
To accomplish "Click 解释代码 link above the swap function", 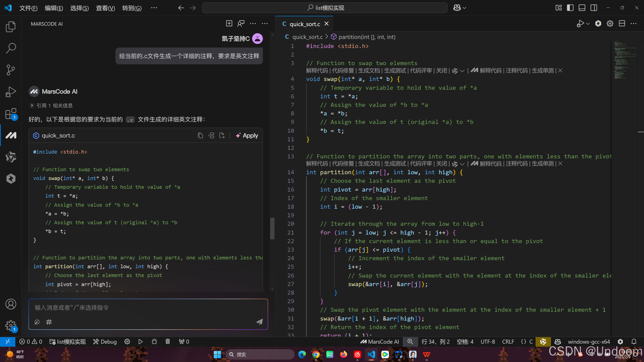I will (x=317, y=71).
